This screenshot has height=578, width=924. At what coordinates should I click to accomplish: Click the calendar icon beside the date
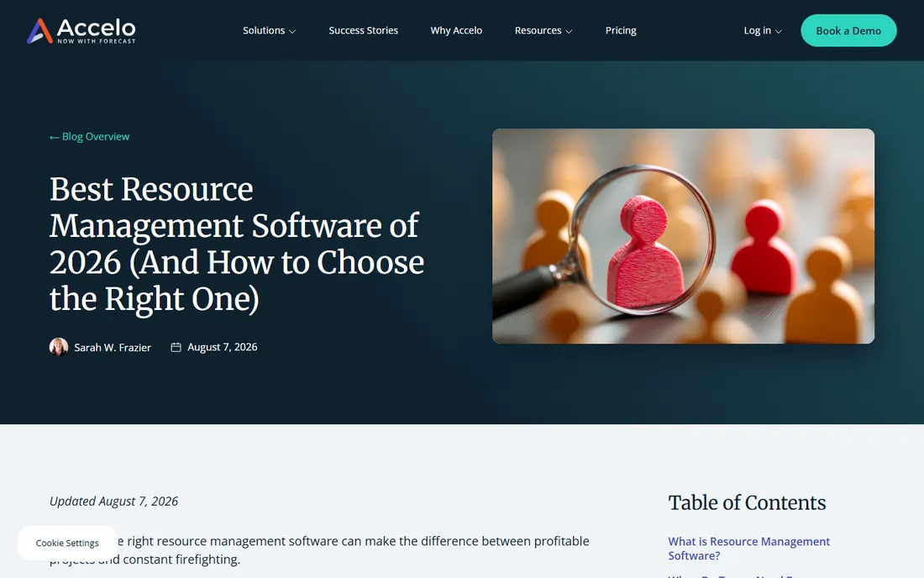point(176,347)
